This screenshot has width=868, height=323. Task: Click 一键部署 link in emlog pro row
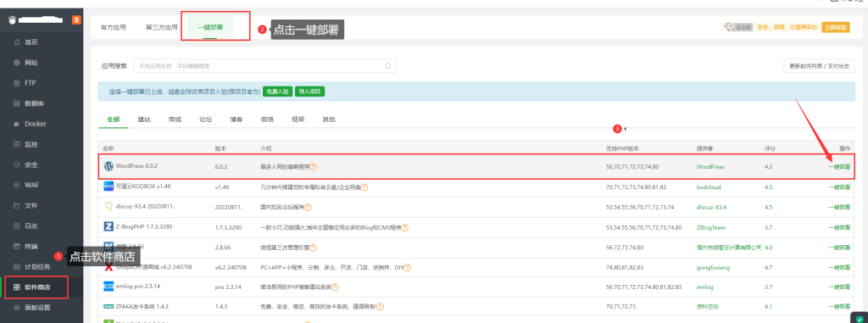tap(839, 287)
